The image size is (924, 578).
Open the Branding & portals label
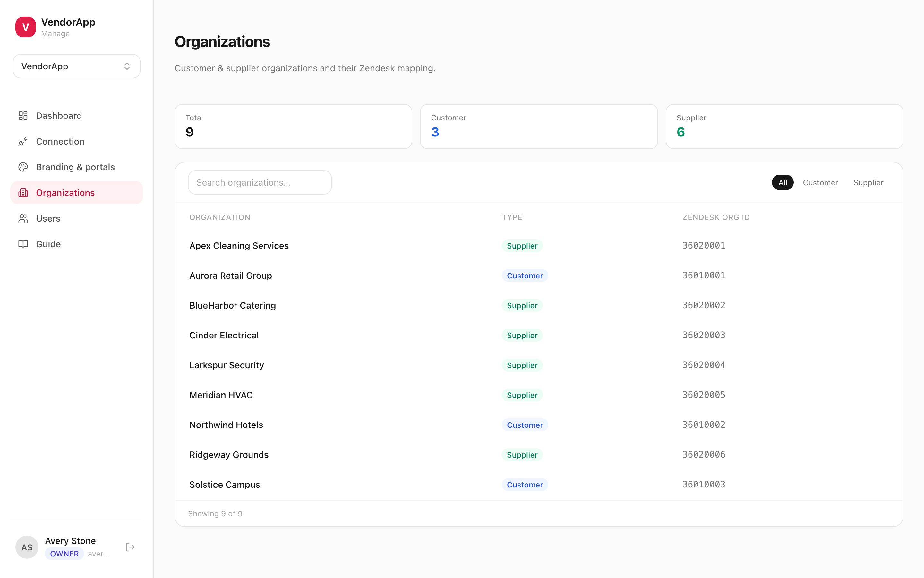click(75, 167)
